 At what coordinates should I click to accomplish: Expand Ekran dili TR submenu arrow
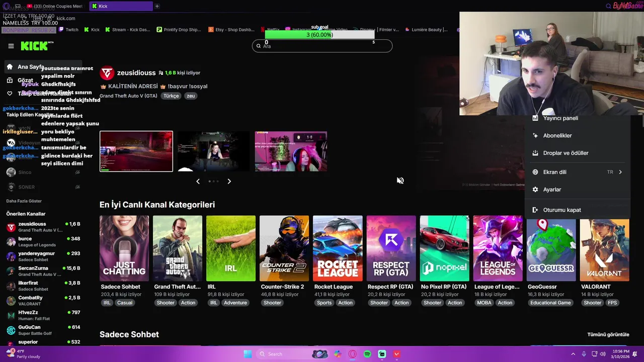coord(620,172)
